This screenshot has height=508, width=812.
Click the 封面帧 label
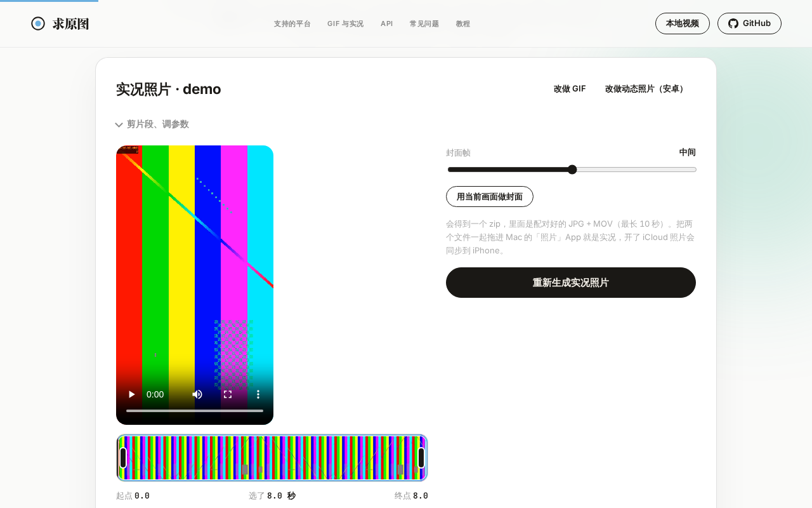(x=459, y=153)
